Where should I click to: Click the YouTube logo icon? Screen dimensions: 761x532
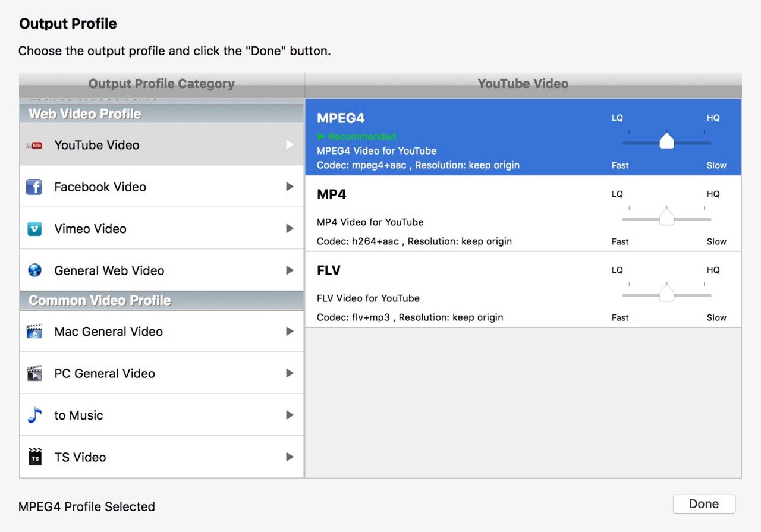[x=34, y=146]
